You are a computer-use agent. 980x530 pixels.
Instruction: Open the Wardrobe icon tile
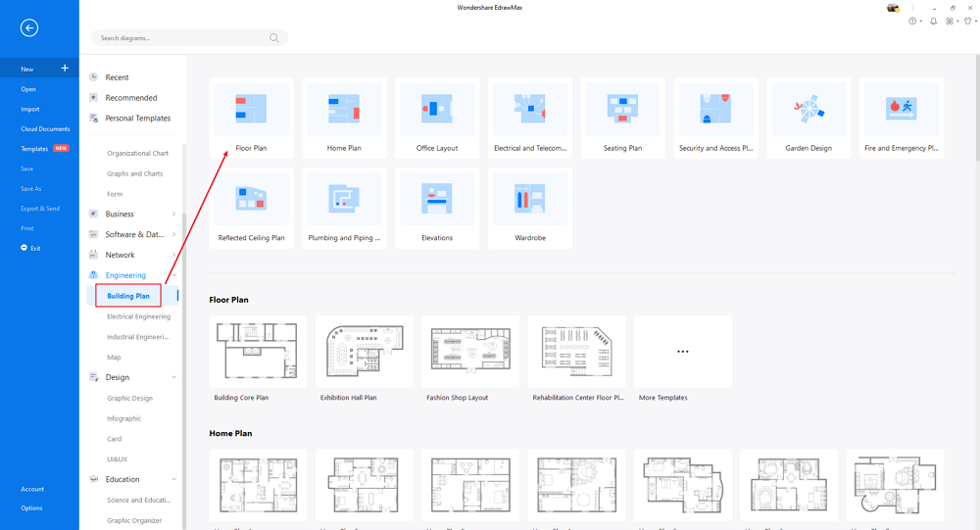click(x=530, y=198)
